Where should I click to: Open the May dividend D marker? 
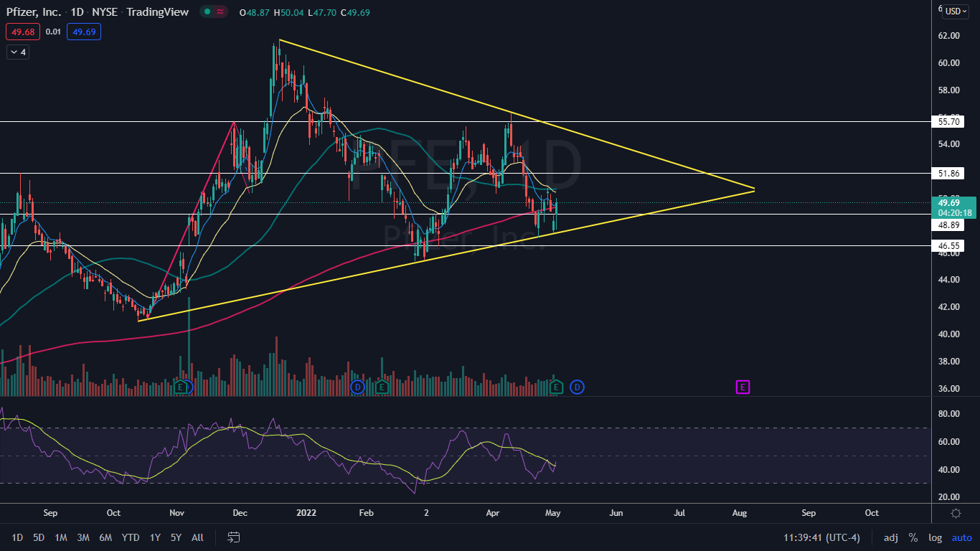point(577,387)
